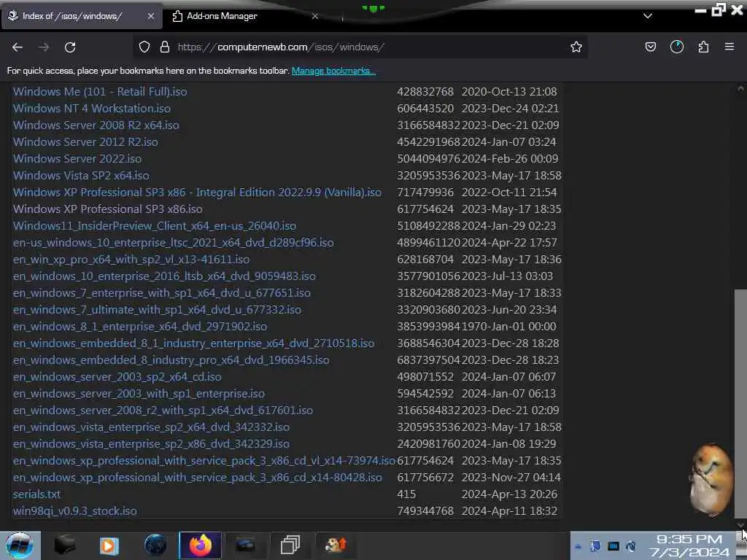Open en_win_xp_pro_x64_with_sp2 iso link
747x560 pixels.
tap(131, 259)
